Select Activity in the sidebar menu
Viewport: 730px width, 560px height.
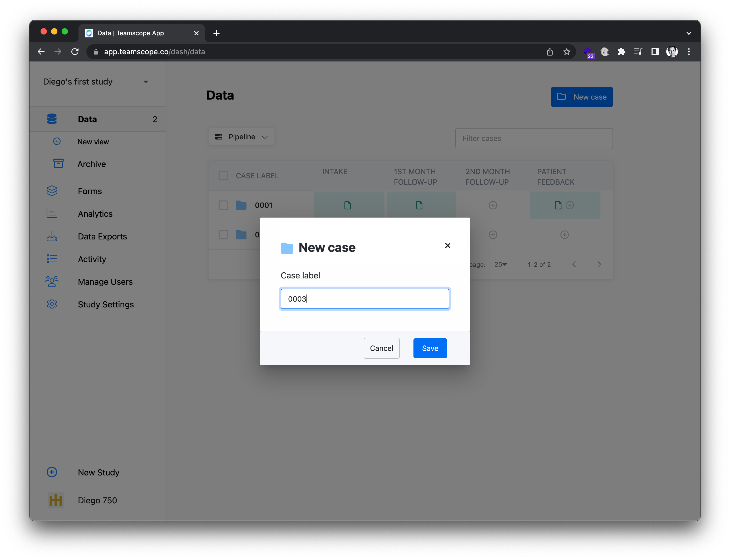92,259
